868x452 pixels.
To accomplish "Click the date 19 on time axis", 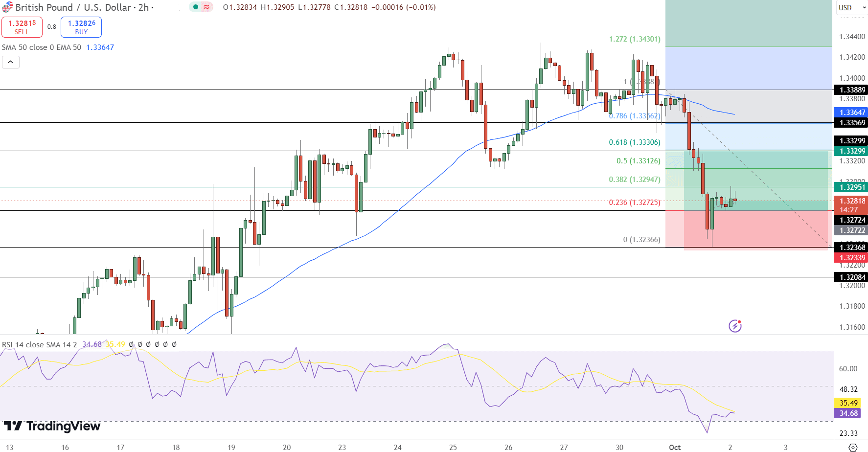I will (x=231, y=447).
